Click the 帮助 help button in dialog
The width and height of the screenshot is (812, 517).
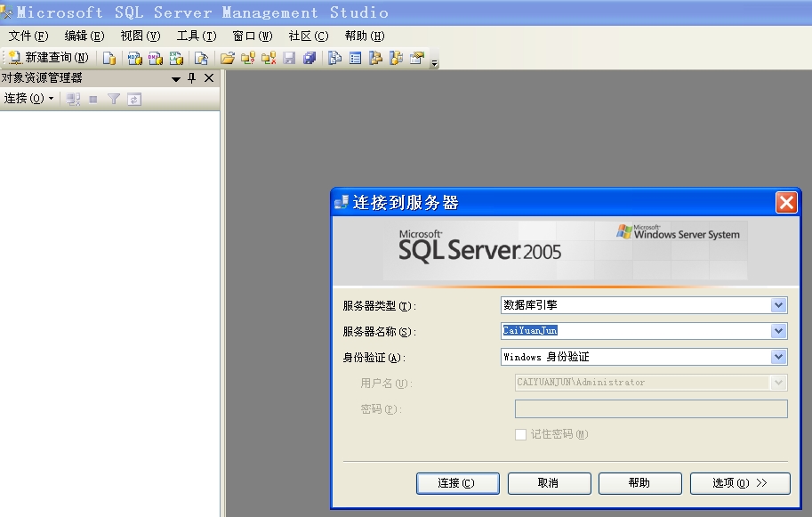640,483
